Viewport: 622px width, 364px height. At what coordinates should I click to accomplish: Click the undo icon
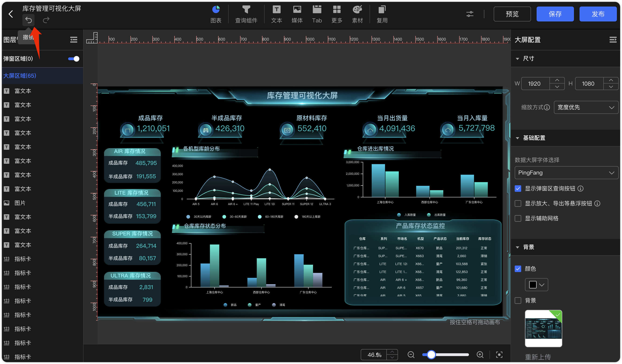pyautogui.click(x=28, y=20)
